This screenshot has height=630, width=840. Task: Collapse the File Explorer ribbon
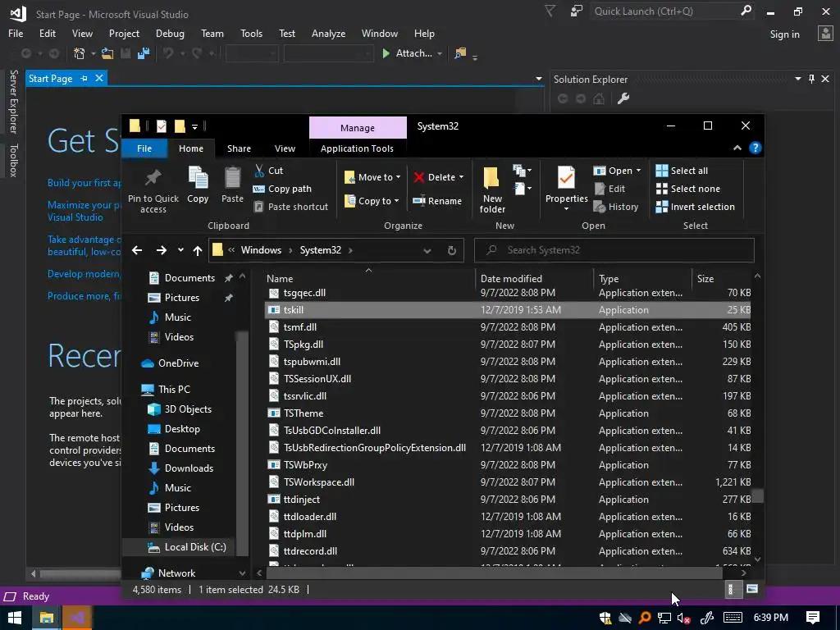tap(737, 148)
